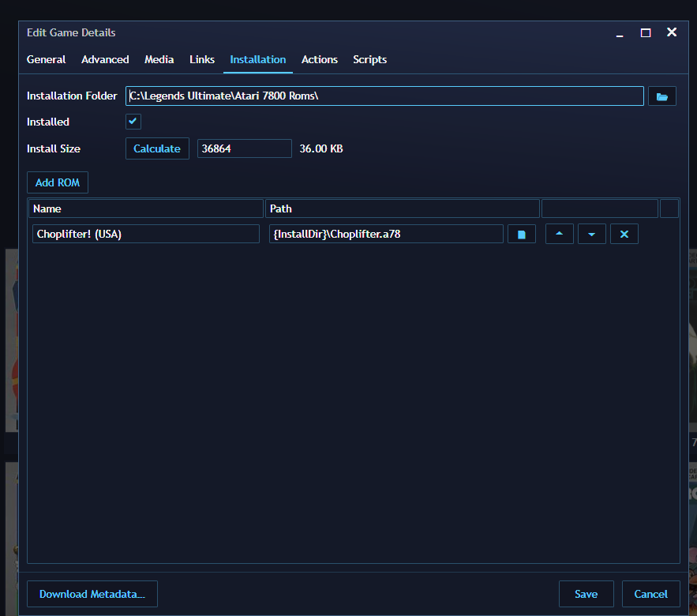The image size is (697, 616).
Task: Click the Add ROM button
Action: 57,182
